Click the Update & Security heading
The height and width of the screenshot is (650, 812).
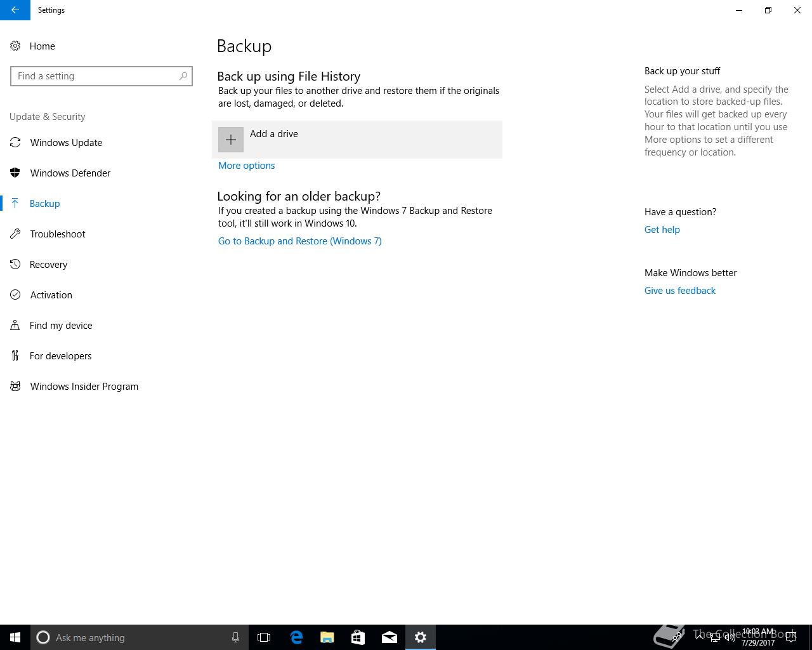[x=48, y=117]
